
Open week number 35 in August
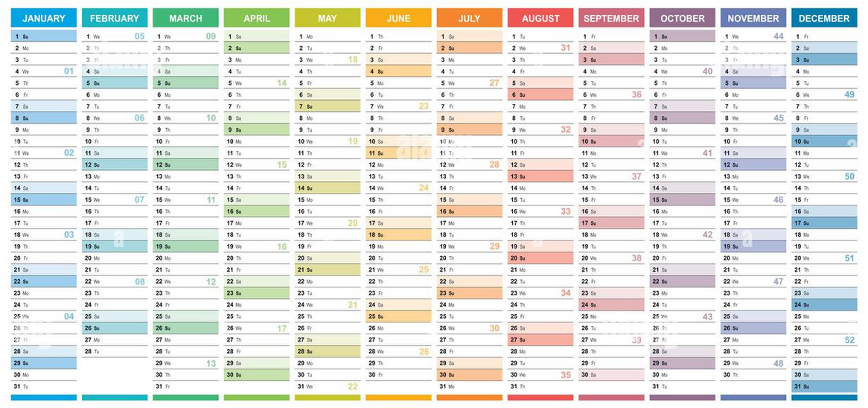tap(566, 375)
